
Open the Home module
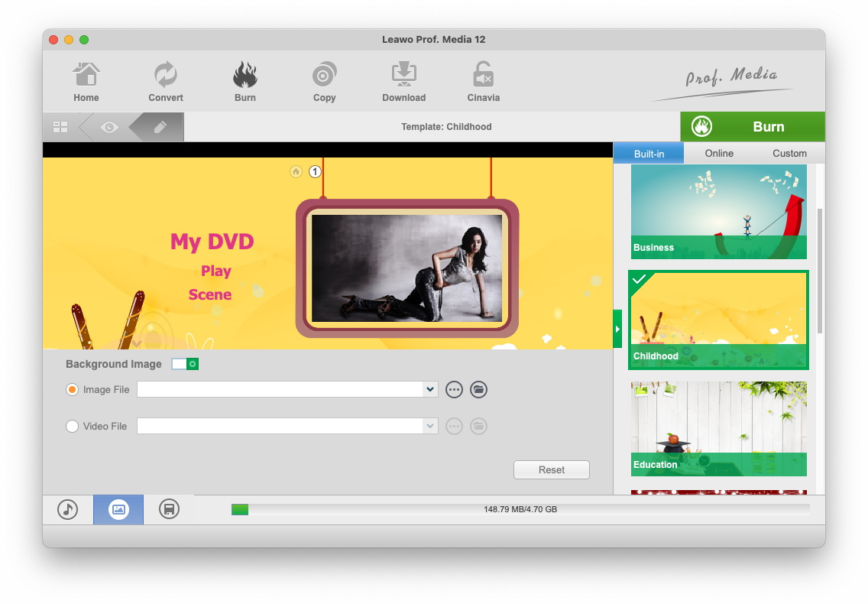coord(86,82)
